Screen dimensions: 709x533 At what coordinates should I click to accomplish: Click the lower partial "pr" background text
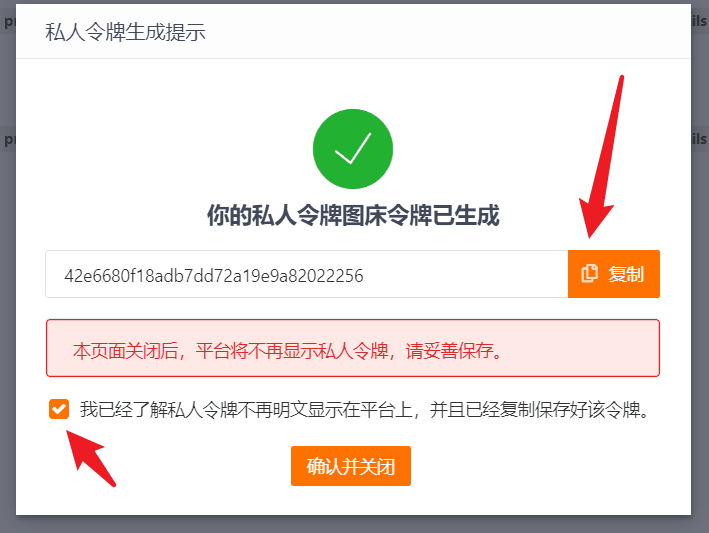[9, 140]
